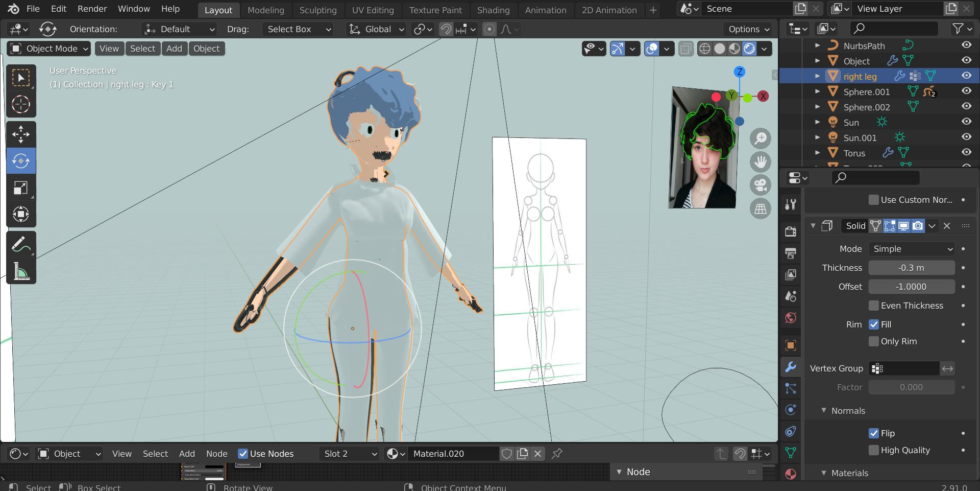
Task: Pick the 3D Cursor tool
Action: coord(20,105)
